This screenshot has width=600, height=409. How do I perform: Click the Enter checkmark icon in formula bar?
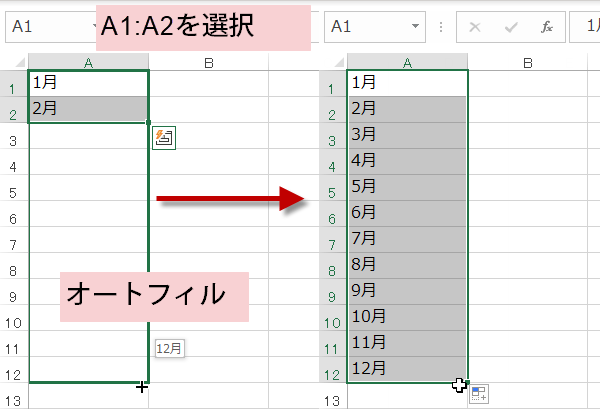[510, 27]
